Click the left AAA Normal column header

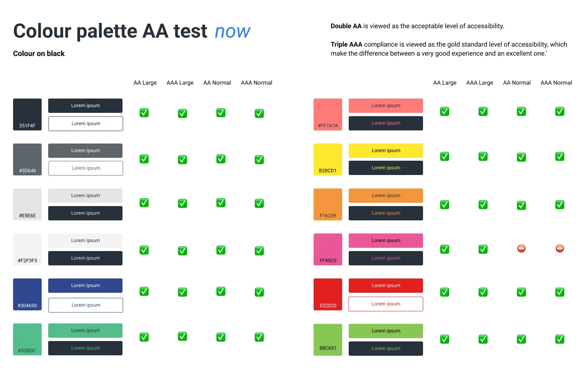[256, 83]
